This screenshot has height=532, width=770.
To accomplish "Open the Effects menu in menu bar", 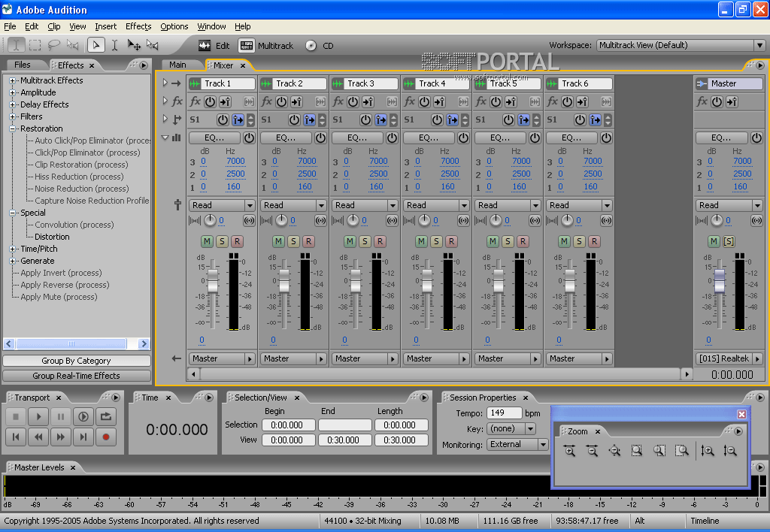I will tap(138, 26).
